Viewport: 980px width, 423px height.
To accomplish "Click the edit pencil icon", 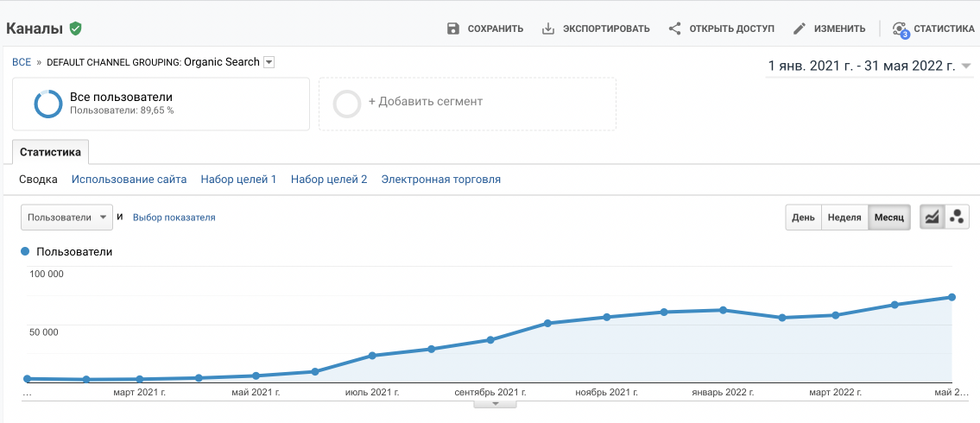I will [x=800, y=28].
